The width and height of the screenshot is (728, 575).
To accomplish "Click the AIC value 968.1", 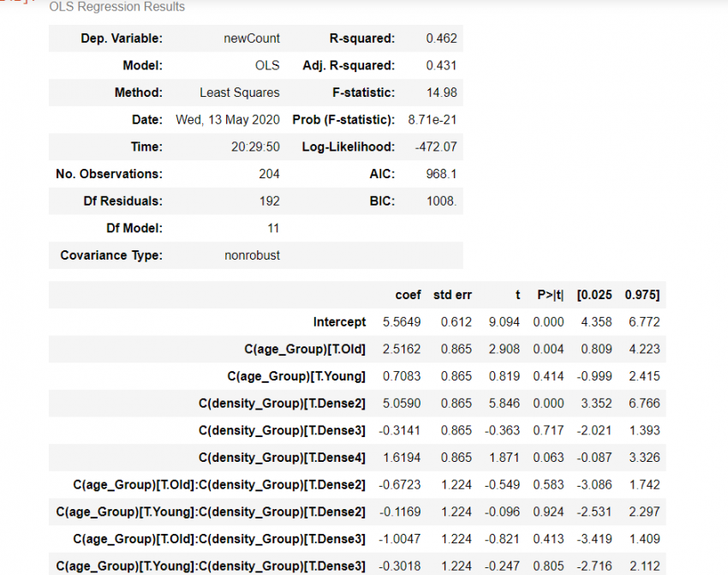I will (x=441, y=174).
